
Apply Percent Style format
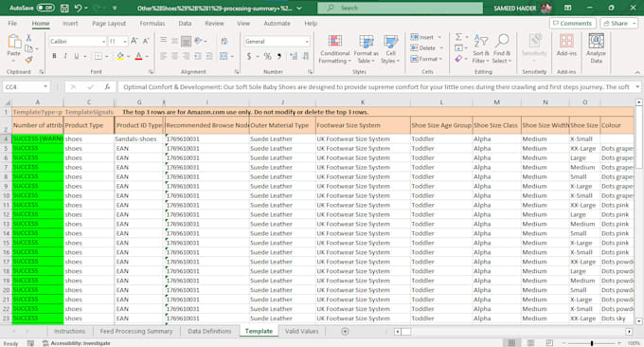click(267, 56)
